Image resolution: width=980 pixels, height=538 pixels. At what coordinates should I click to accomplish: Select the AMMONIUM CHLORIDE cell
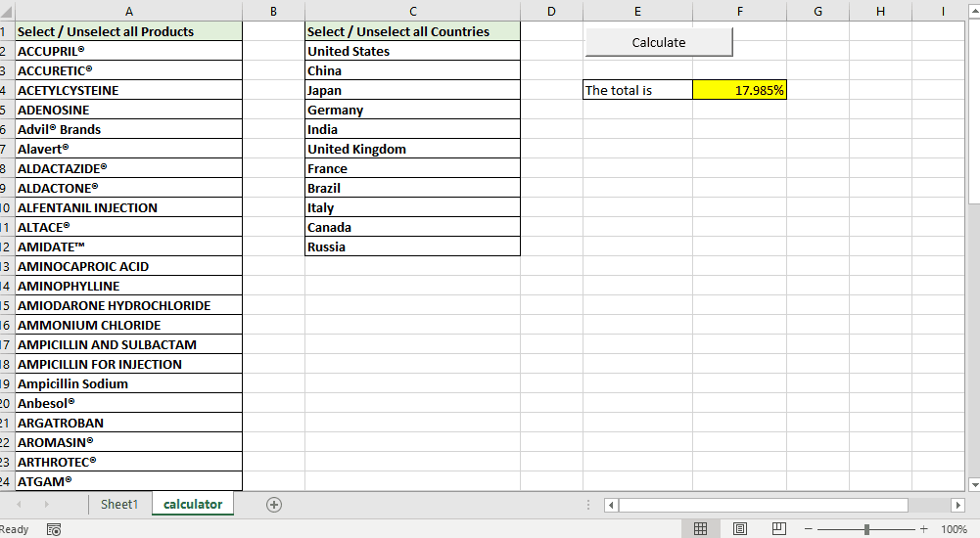coord(129,325)
